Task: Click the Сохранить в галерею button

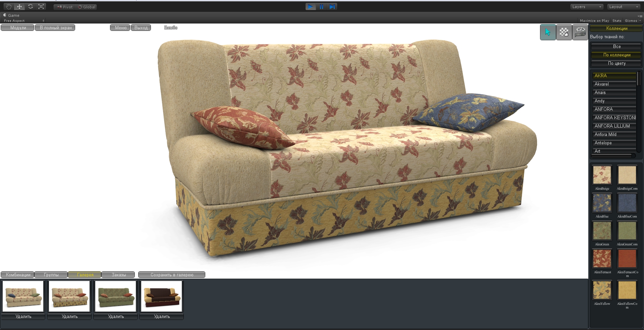Action: [172, 275]
